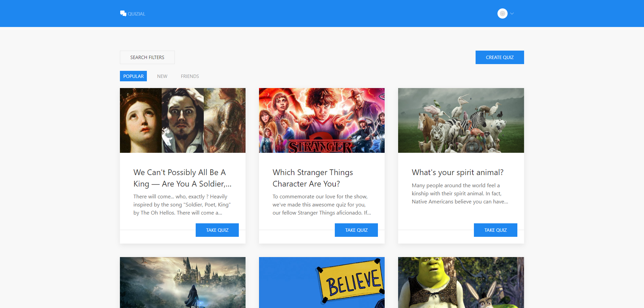This screenshot has height=308, width=644.
Task: Expand the user menu chevron
Action: pos(512,13)
